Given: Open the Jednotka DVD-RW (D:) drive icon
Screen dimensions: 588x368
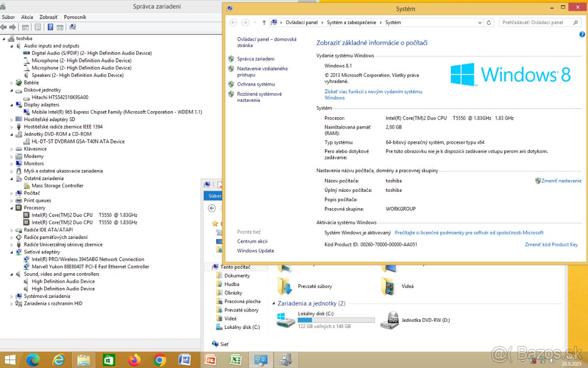Looking at the screenshot, I should click(390, 319).
